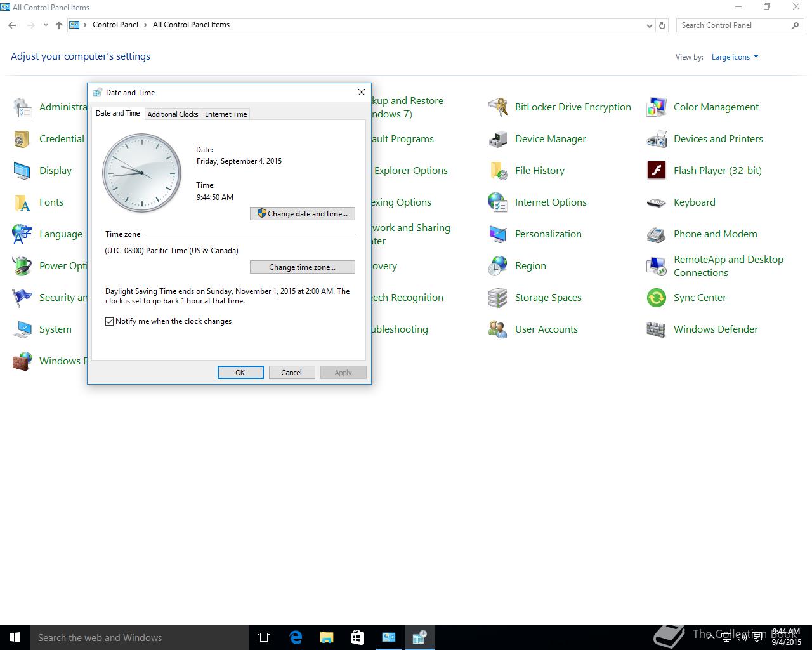Open the recent locations dropdown arrow
Image resolution: width=812 pixels, height=650 pixels.
coord(46,25)
